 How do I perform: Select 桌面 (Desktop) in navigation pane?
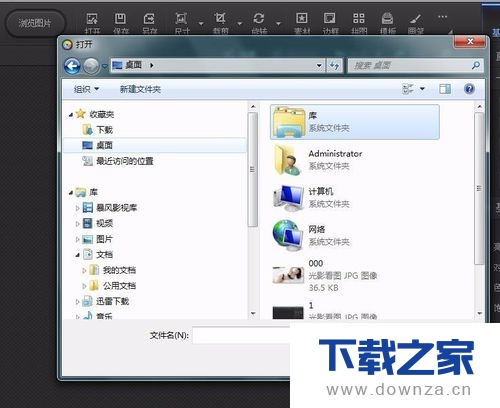pyautogui.click(x=154, y=145)
